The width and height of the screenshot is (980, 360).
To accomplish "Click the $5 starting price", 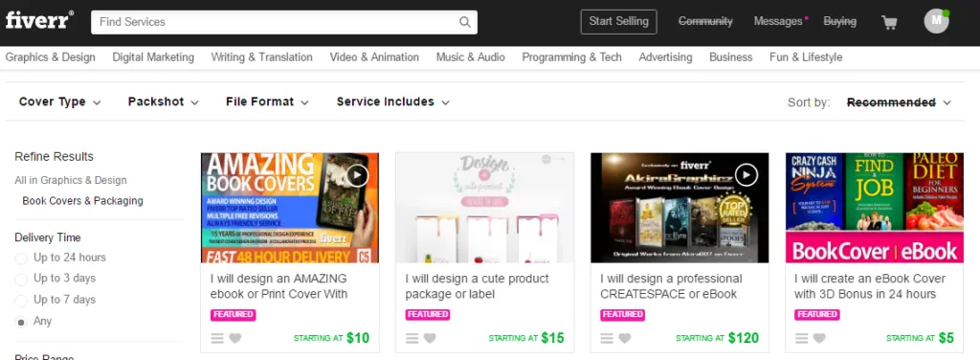I will coord(947,338).
